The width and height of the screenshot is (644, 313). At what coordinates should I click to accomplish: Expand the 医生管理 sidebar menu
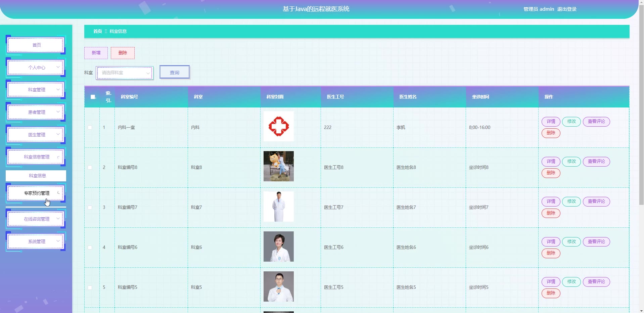pyautogui.click(x=36, y=135)
